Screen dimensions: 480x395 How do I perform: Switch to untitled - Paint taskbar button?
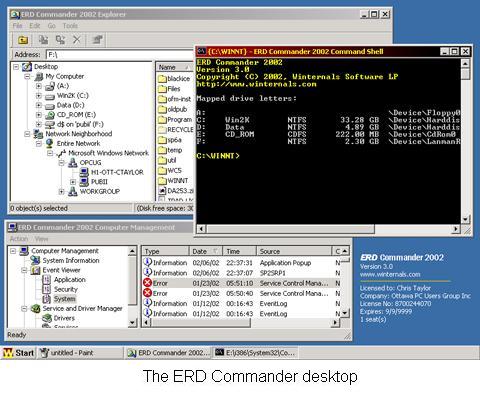tap(79, 353)
